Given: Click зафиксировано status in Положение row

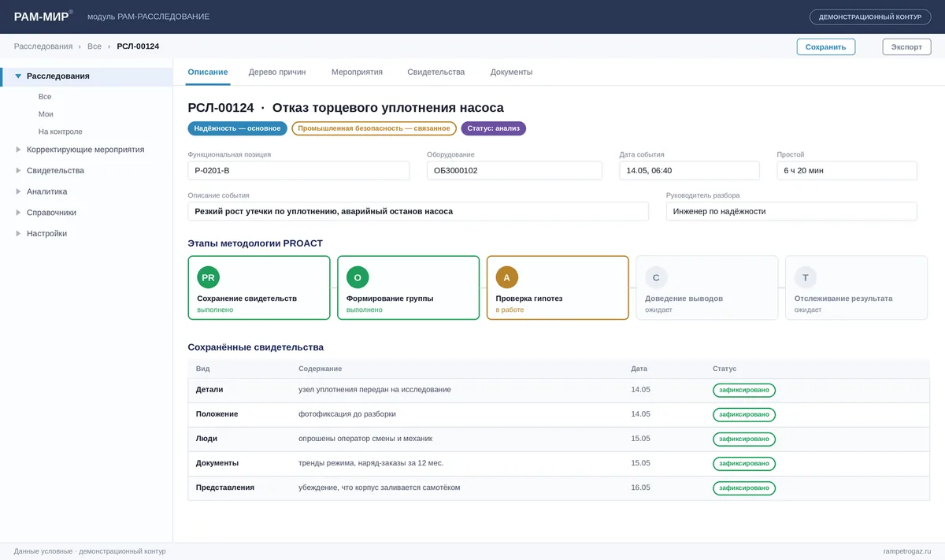Looking at the screenshot, I should click(744, 414).
